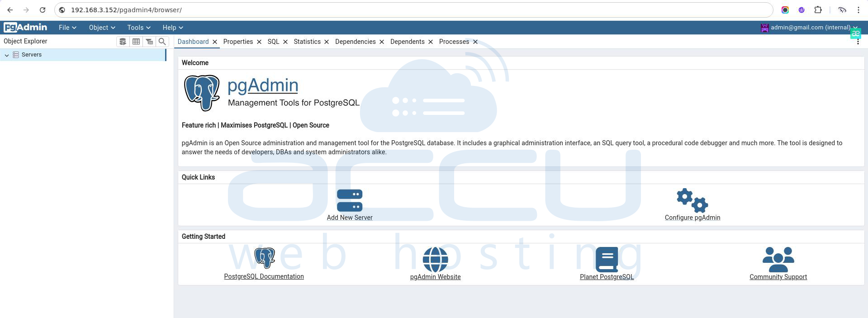868x318 pixels.
Task: Close the Dashboard tab
Action: (215, 42)
